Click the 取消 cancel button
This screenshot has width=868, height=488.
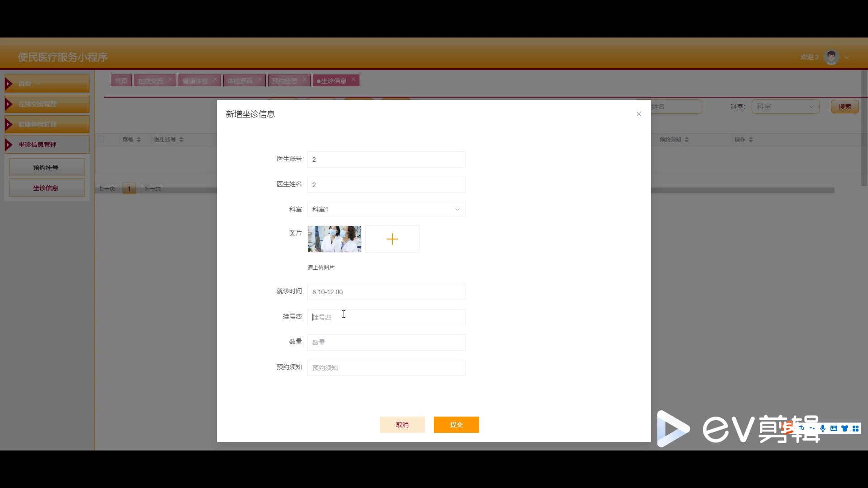pos(402,425)
